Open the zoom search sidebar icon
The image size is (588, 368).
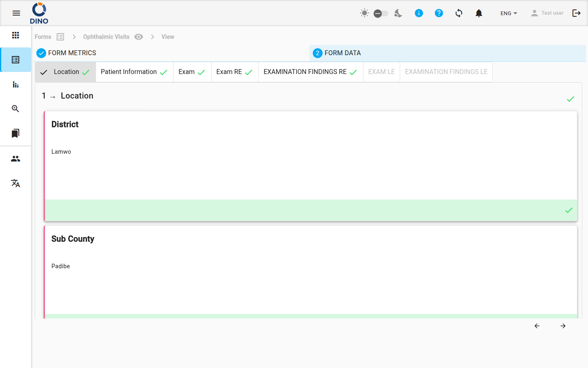tap(16, 109)
